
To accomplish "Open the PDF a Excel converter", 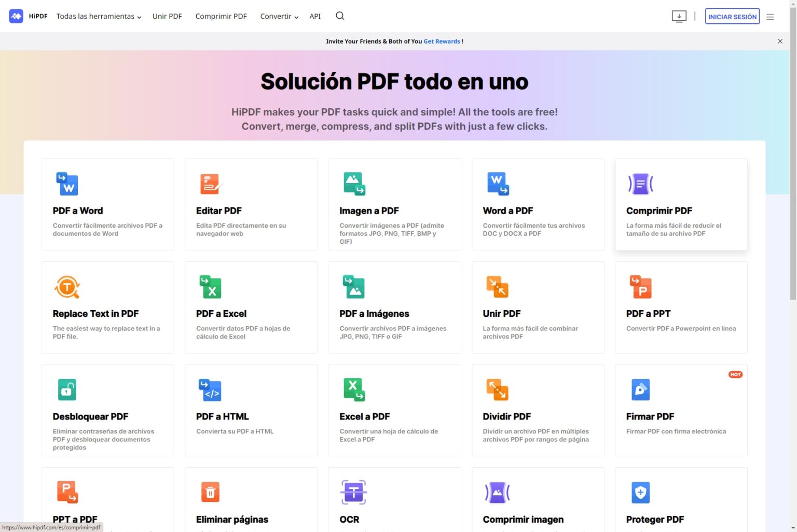I will coord(251,307).
